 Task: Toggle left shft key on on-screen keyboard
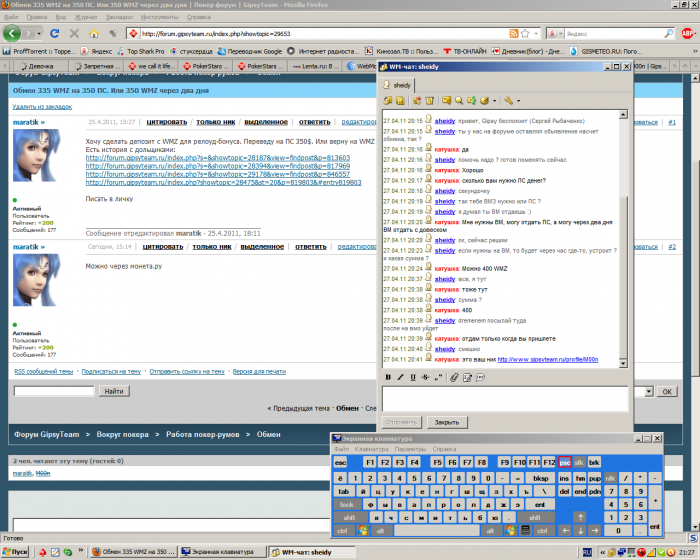click(350, 518)
